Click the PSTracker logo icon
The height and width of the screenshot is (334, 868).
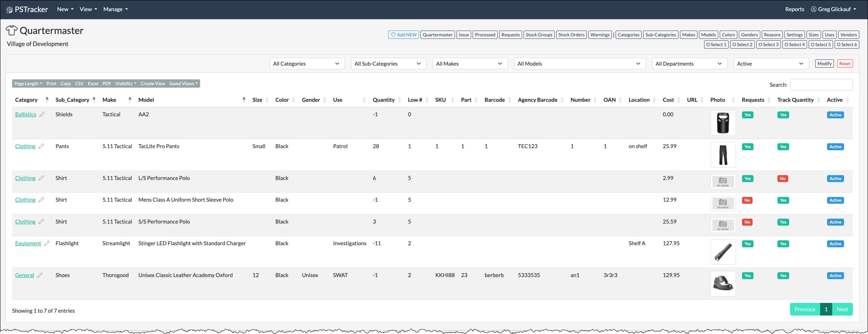pos(9,9)
